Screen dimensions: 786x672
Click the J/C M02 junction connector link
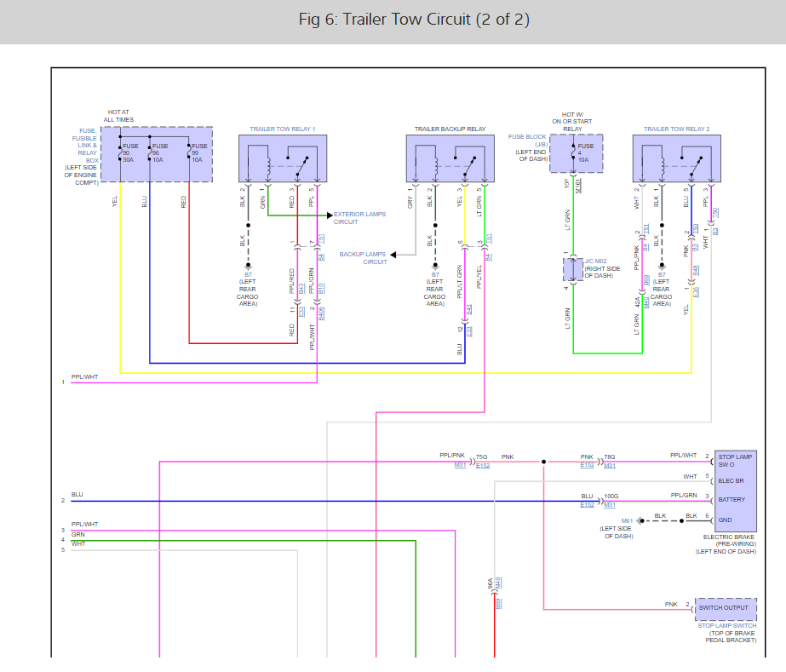click(595, 261)
